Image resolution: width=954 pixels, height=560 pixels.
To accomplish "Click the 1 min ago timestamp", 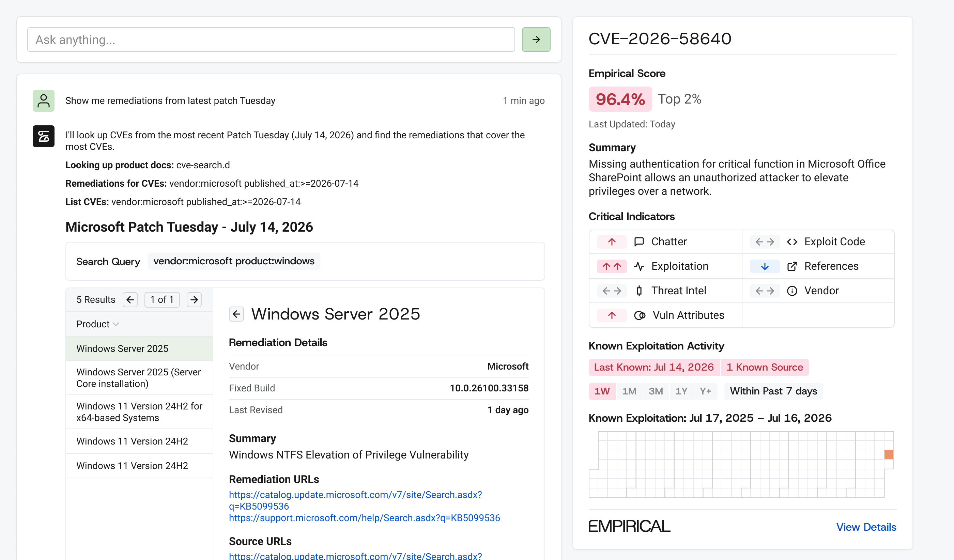I will pyautogui.click(x=524, y=100).
